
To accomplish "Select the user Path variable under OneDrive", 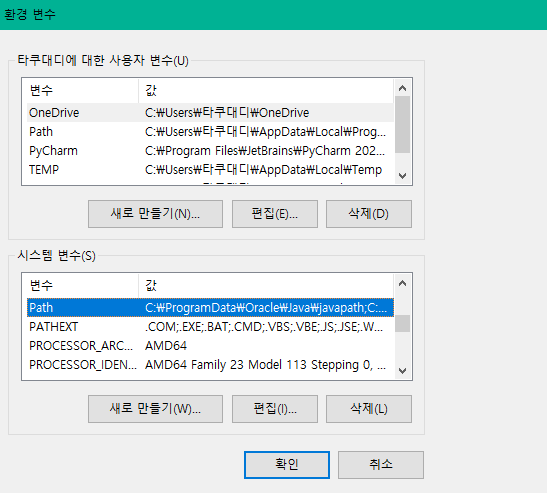I will tap(210, 132).
